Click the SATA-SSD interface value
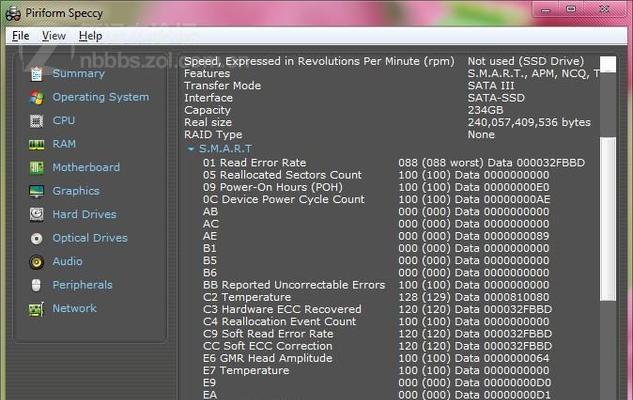Screen dimensions: 633x400 496,98
